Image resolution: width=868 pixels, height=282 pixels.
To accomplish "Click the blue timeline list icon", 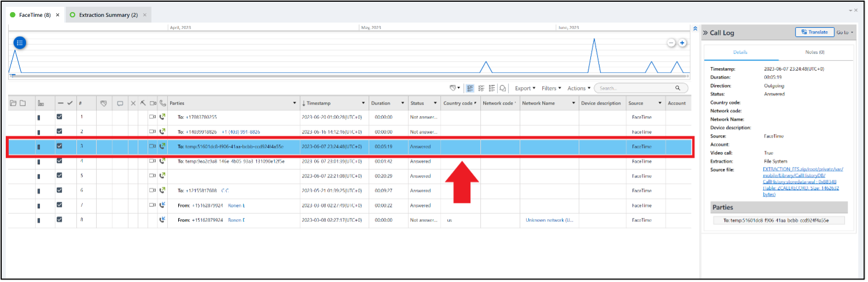I will pyautogui.click(x=20, y=43).
